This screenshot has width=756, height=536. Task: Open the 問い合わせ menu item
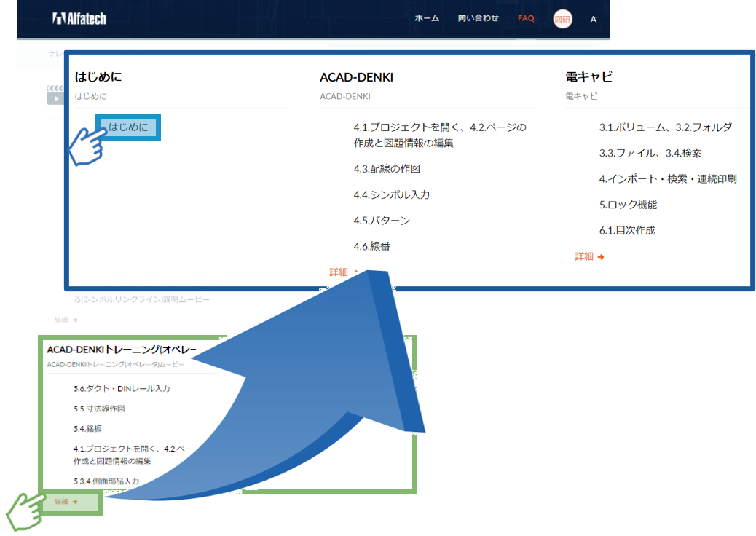point(478,18)
